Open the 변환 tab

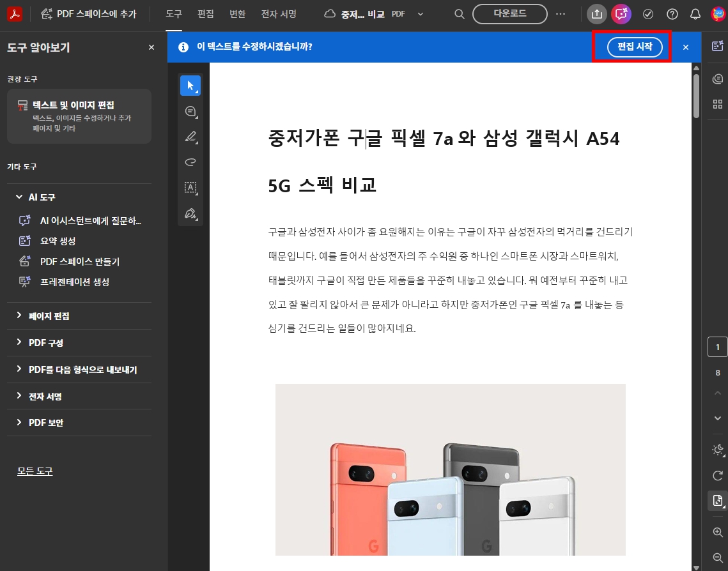click(x=237, y=14)
